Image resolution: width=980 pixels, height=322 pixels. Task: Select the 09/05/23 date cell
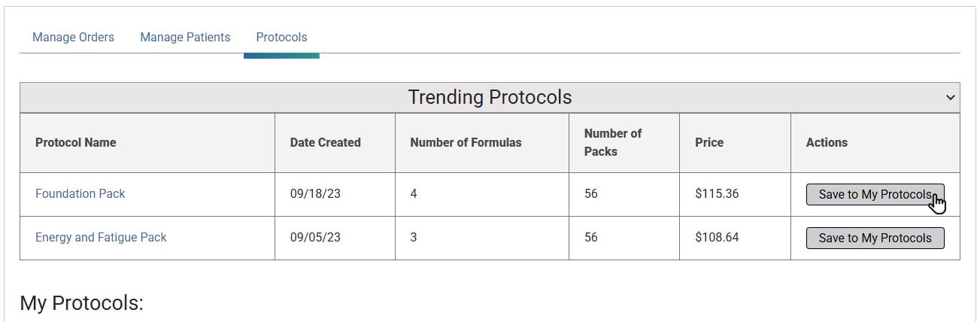point(315,238)
